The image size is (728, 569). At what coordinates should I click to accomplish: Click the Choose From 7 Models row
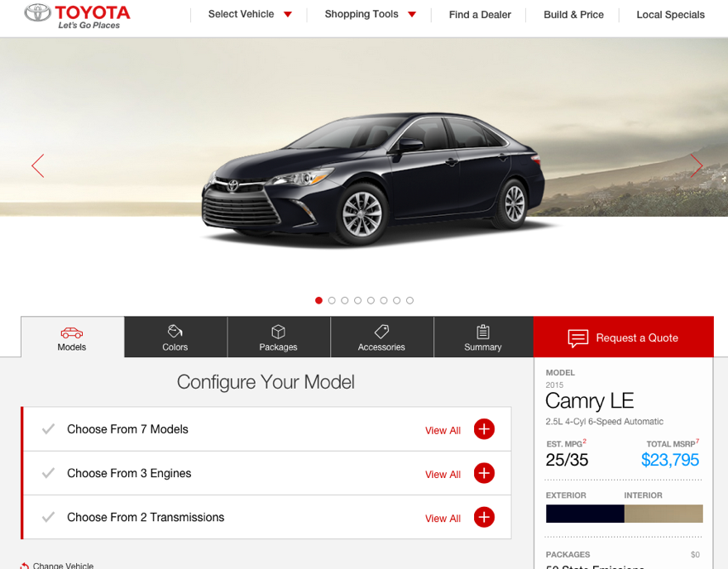(267, 429)
